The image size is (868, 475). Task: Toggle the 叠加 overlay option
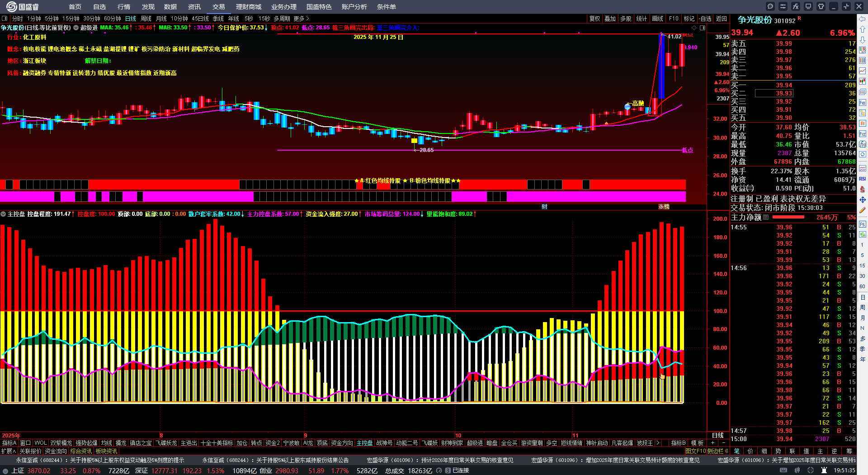tap(610, 19)
